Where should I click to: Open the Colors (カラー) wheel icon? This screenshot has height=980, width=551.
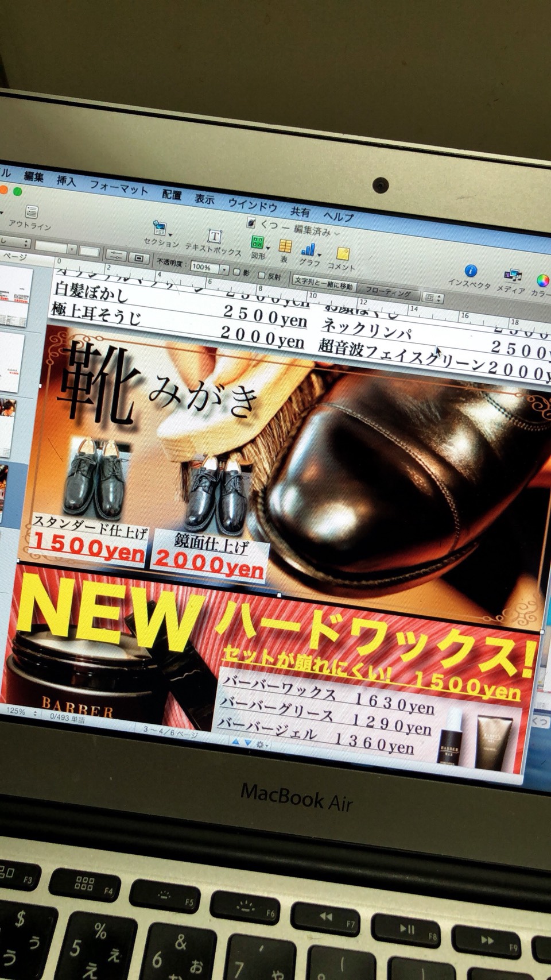(543, 281)
